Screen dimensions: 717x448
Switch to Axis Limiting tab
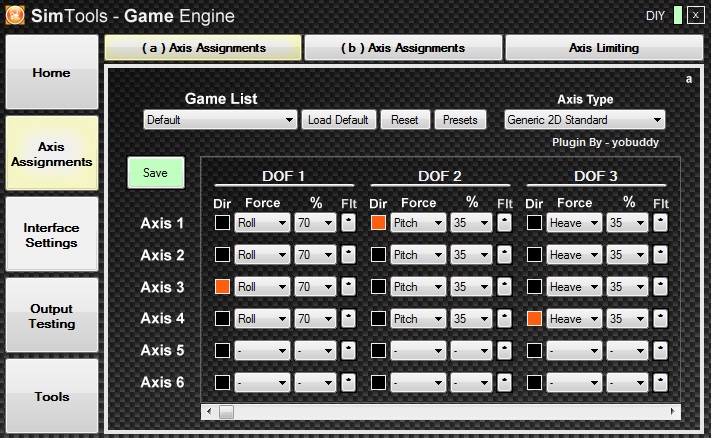604,48
